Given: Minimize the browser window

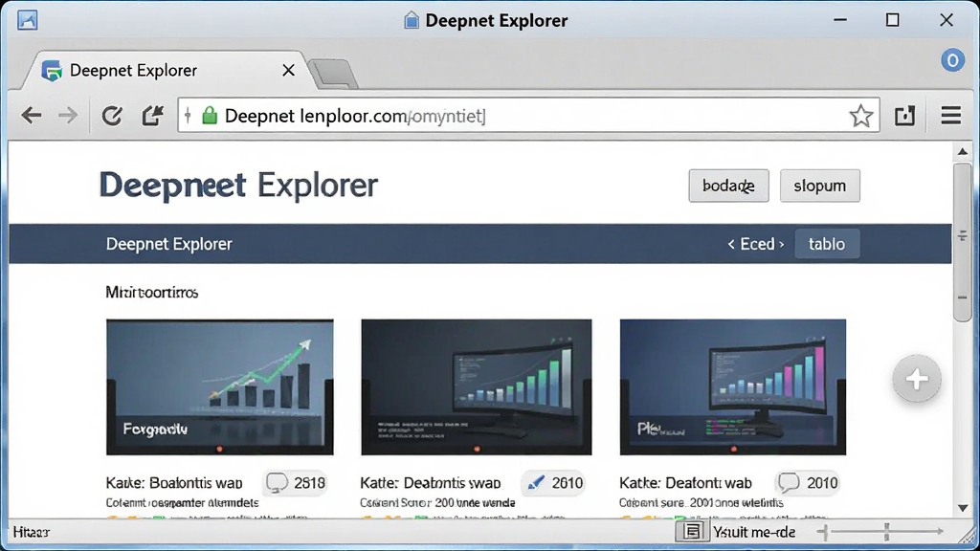Looking at the screenshot, I should (x=840, y=20).
